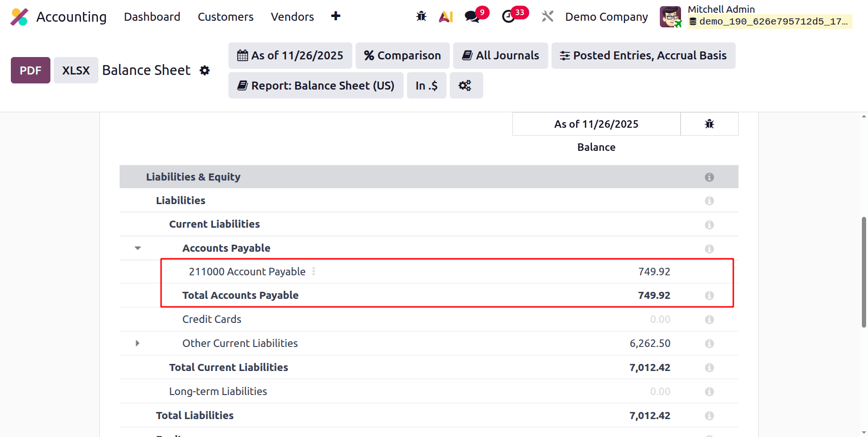Click Mitchell Admin avatar picture
The image size is (868, 437).
tap(671, 17)
